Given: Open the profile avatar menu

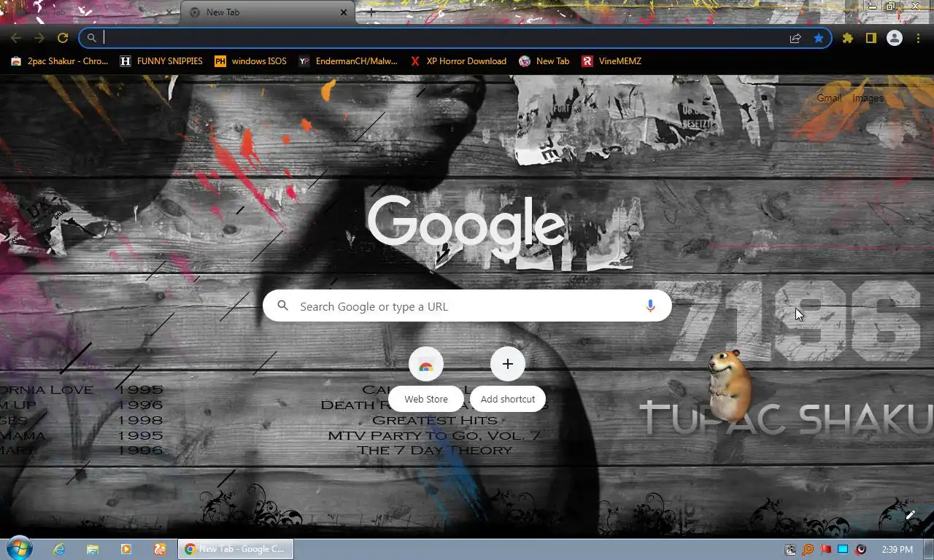Looking at the screenshot, I should tap(895, 38).
